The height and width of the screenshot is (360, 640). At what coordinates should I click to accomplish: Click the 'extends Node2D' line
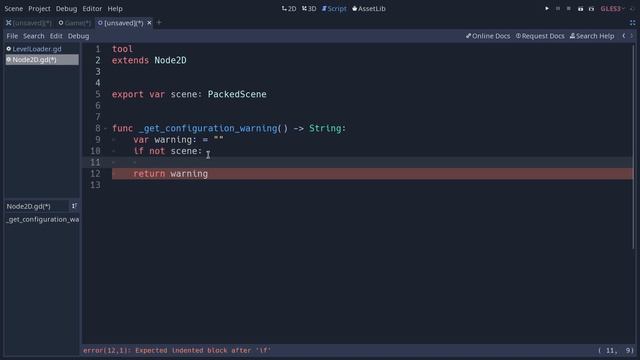pyautogui.click(x=149, y=60)
